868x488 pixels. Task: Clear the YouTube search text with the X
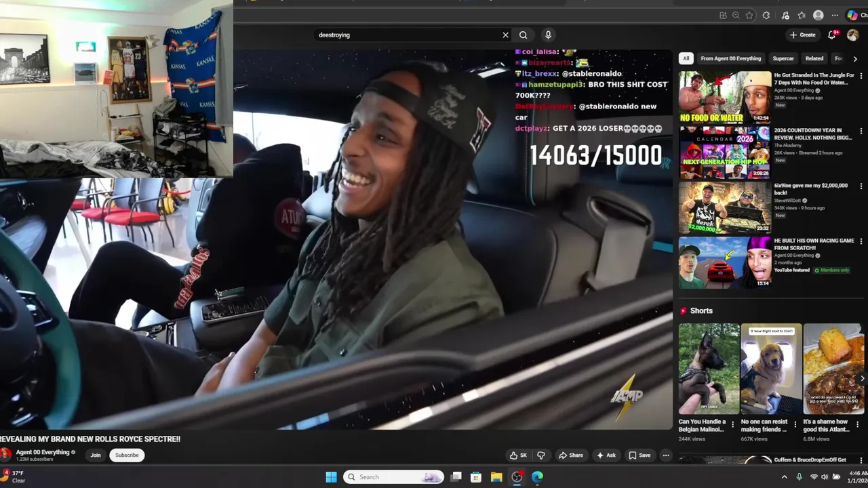pyautogui.click(x=505, y=35)
